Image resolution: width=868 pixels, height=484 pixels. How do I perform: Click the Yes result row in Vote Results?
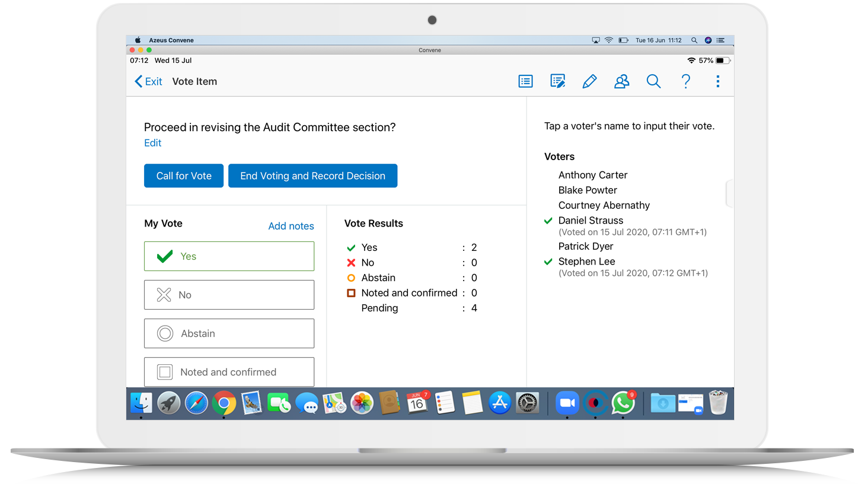point(412,247)
